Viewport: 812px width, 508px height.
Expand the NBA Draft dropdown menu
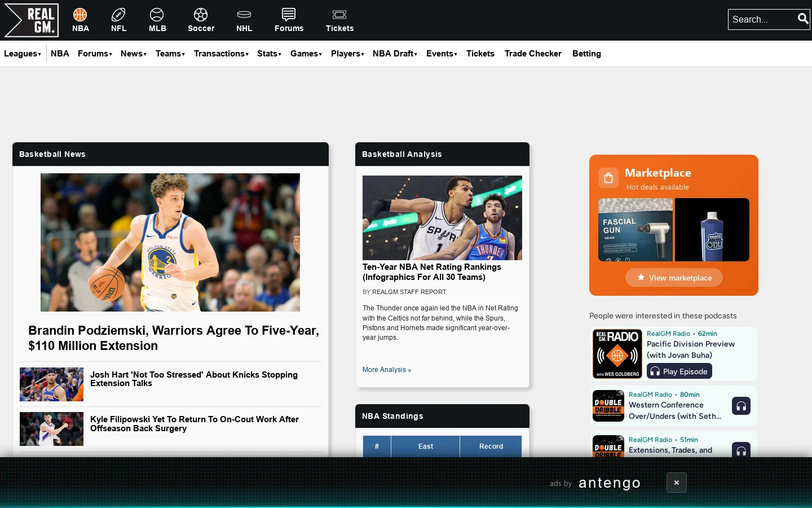click(x=395, y=54)
